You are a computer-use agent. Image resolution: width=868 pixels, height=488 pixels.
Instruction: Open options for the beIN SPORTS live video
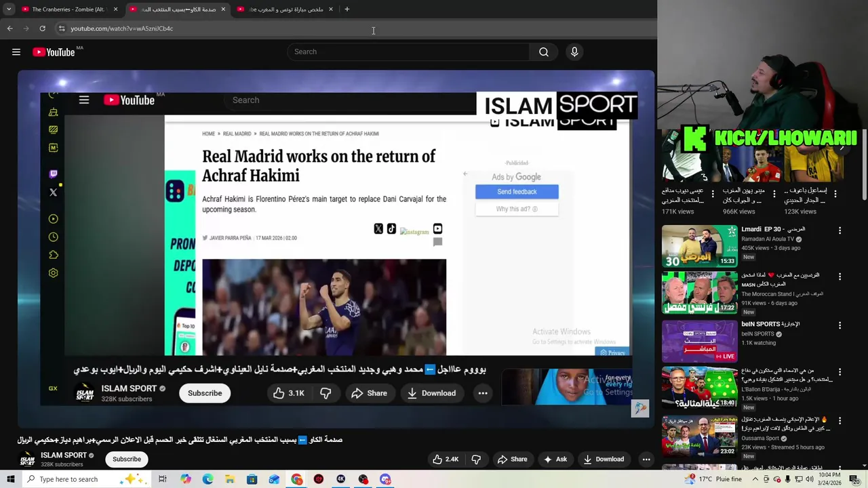point(840,325)
